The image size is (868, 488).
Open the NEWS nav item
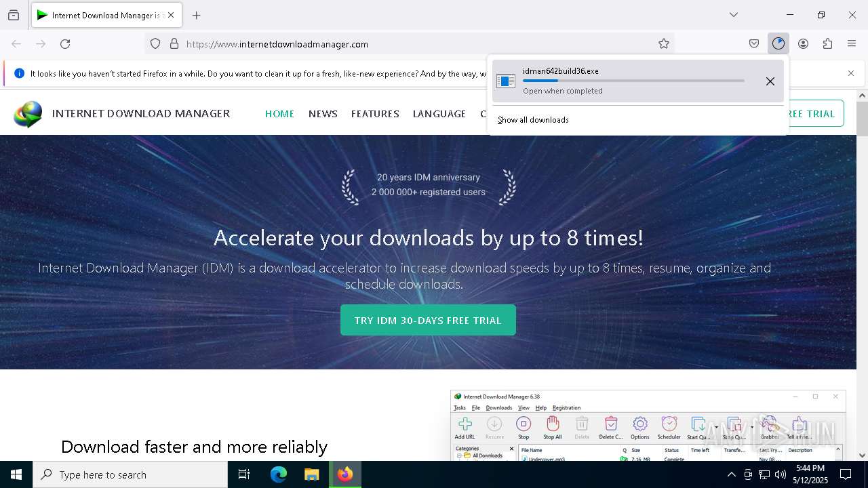point(323,114)
